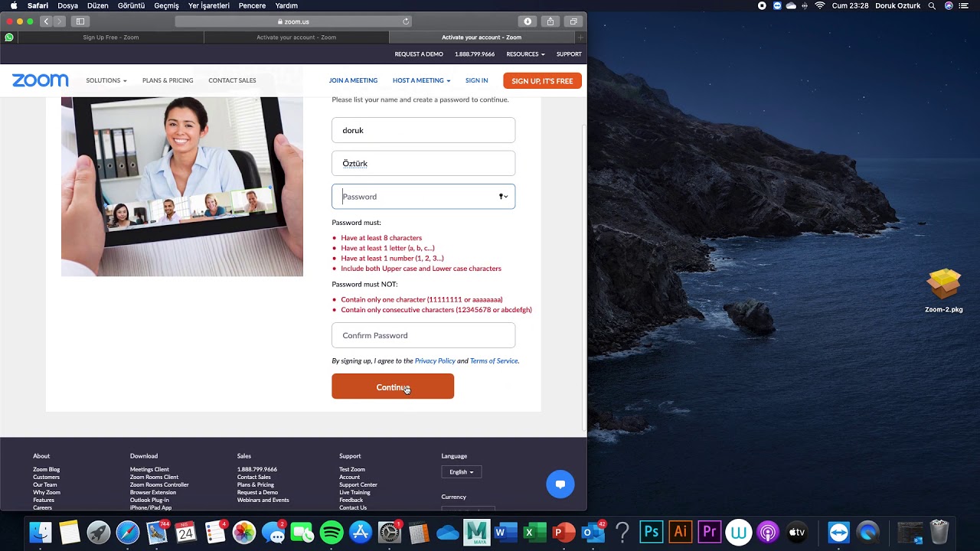
Task: Open the Support link in the top bar
Action: pyautogui.click(x=569, y=54)
